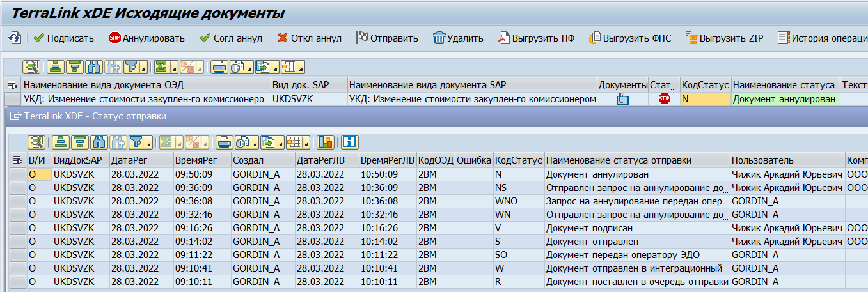This screenshot has height=292, width=868.
Task: Click the Print icon in upper grid toolbar
Action: pos(219,67)
